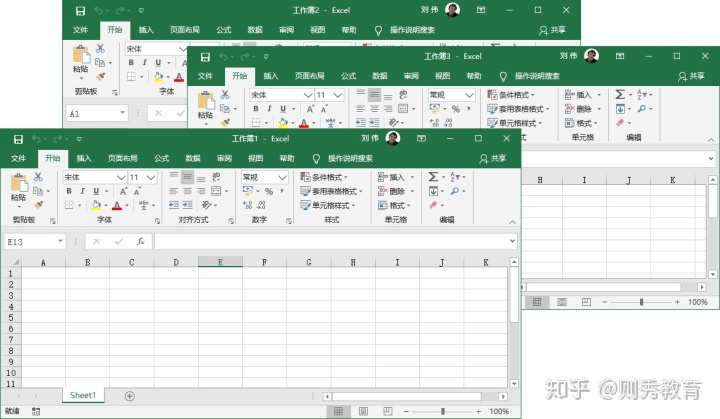Click find magnifier icon in 工作簿1
The height and width of the screenshot is (419, 720).
pyautogui.click(x=455, y=191)
